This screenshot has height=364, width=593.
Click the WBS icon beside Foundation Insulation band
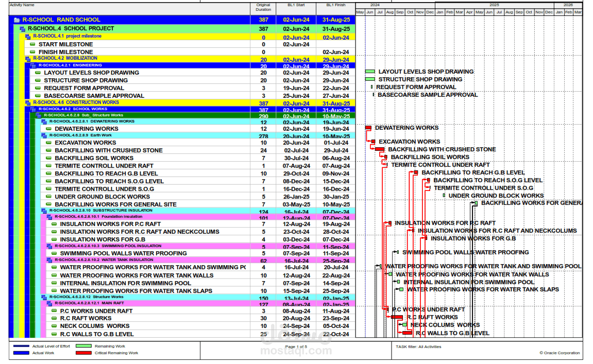(49, 217)
